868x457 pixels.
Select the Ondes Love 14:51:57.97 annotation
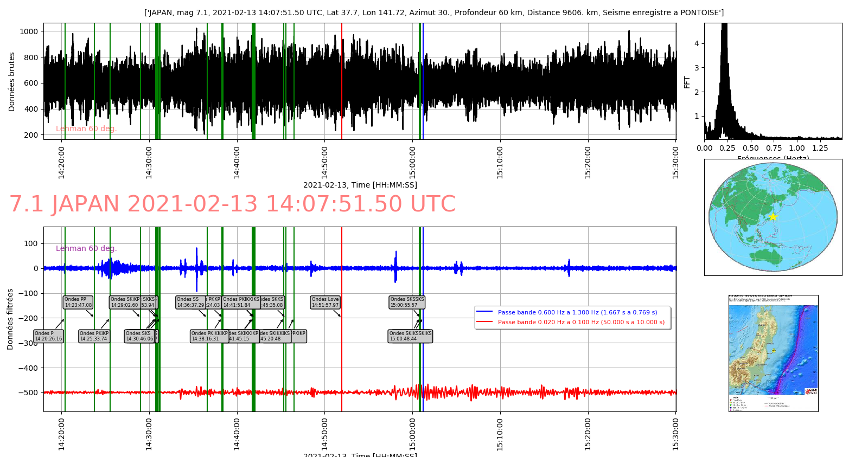coord(325,302)
